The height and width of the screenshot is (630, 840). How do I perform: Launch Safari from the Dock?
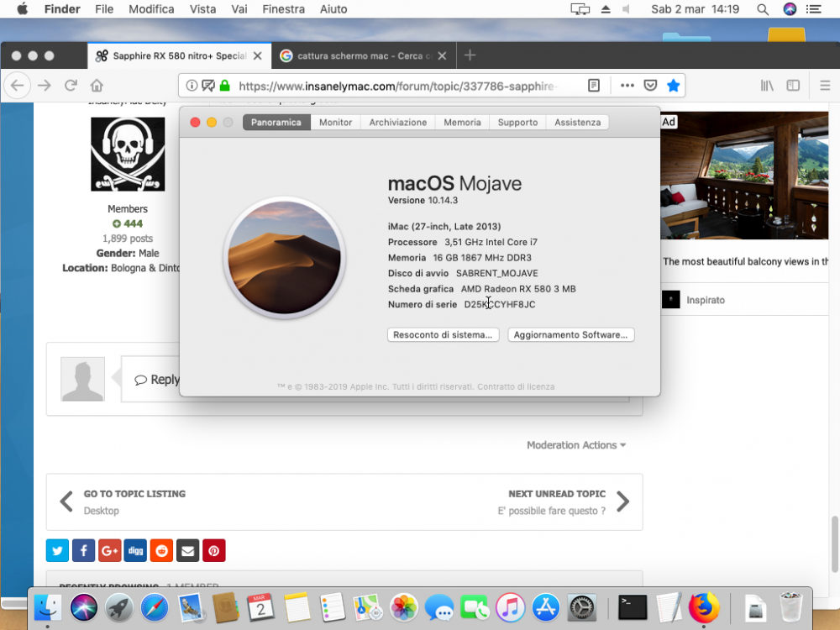155,608
